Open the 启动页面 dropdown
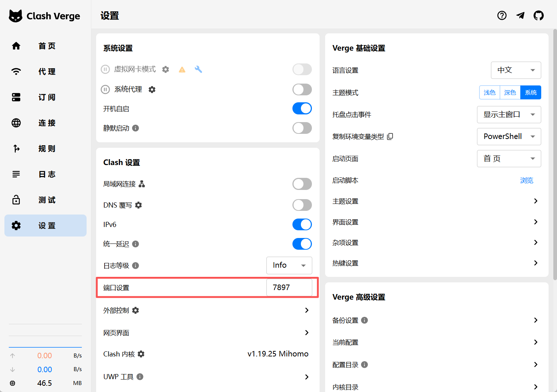This screenshot has width=557, height=392. pyautogui.click(x=509, y=158)
